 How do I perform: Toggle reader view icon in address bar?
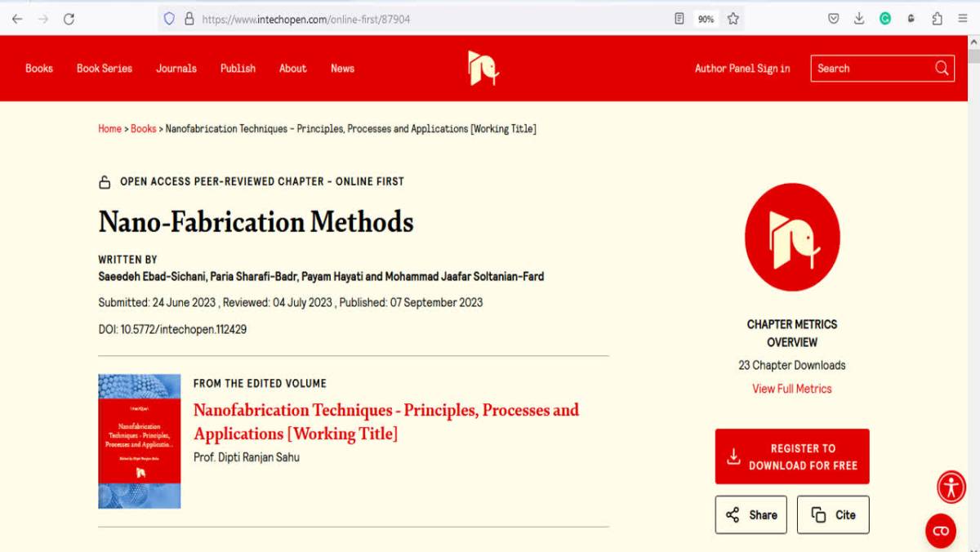point(679,19)
